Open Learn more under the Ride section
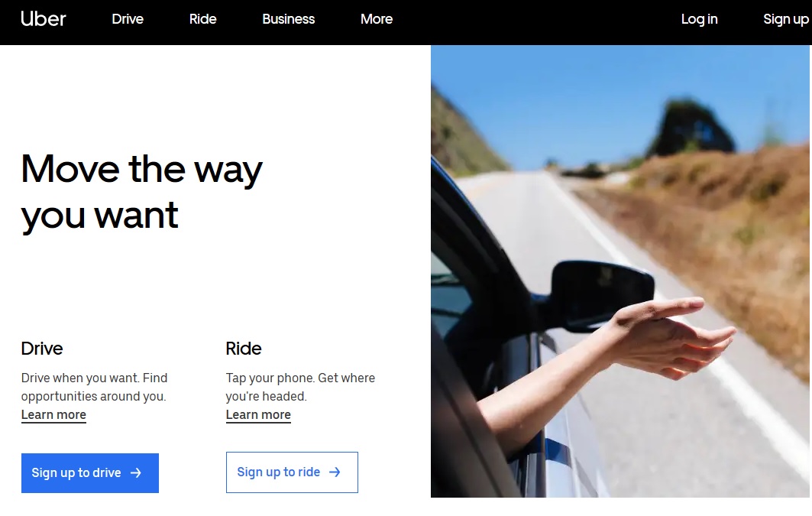The image size is (812, 516). coord(258,415)
